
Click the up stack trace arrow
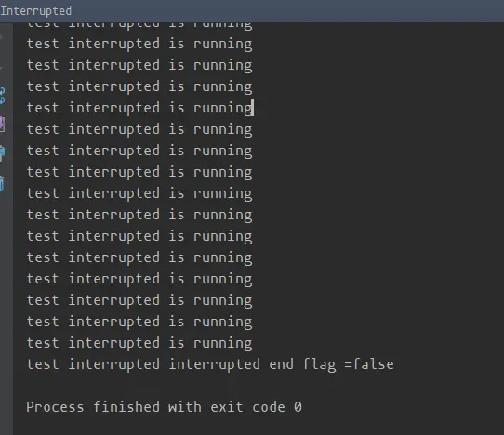click(x=2, y=38)
